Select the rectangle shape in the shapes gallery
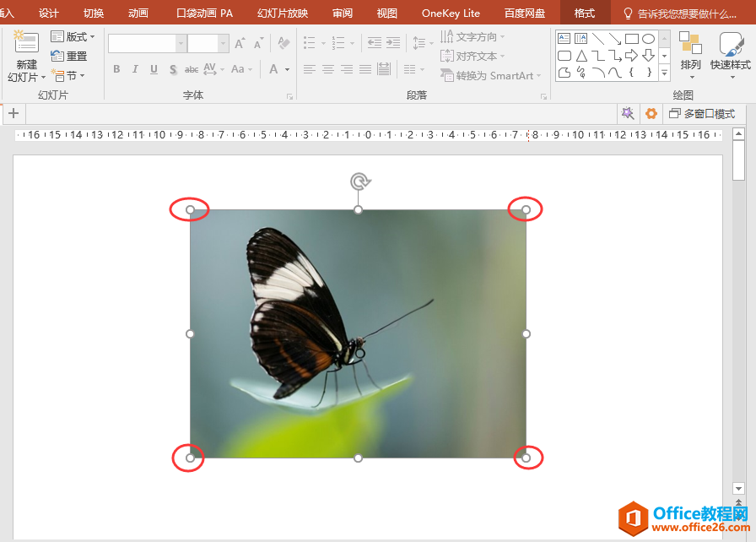This screenshot has height=542, width=756. point(631,39)
